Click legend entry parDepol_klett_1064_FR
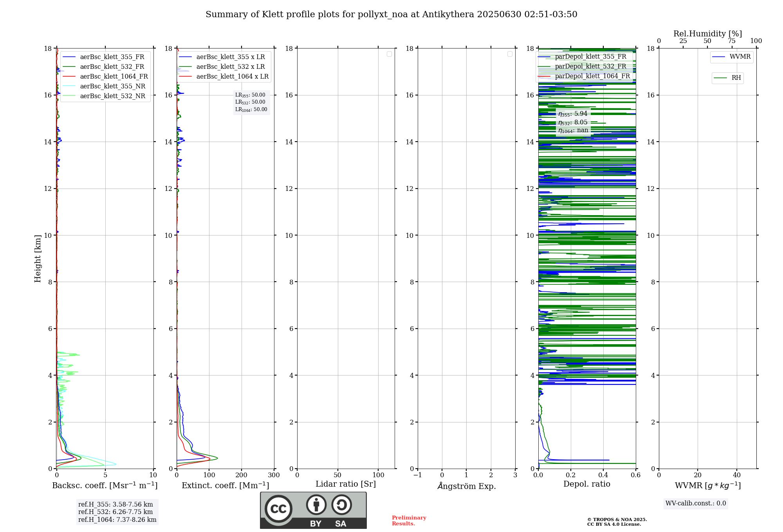The image size is (783, 532). 585,76
